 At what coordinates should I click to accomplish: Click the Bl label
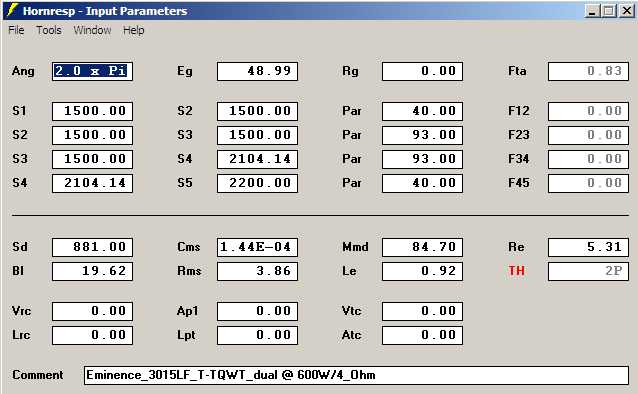click(x=18, y=271)
